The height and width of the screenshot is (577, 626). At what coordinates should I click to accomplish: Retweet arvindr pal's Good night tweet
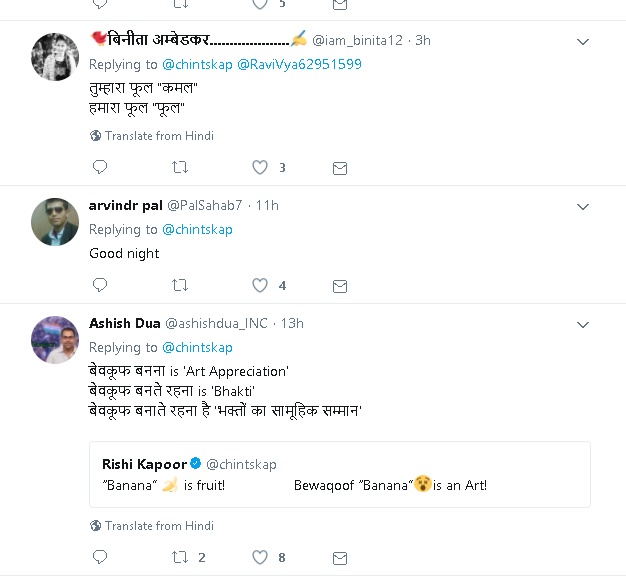[180, 285]
